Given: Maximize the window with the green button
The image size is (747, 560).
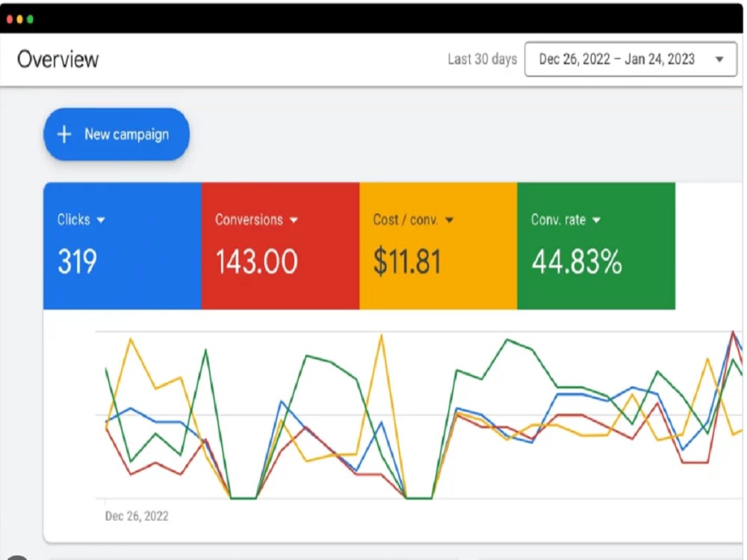Looking at the screenshot, I should pos(30,19).
